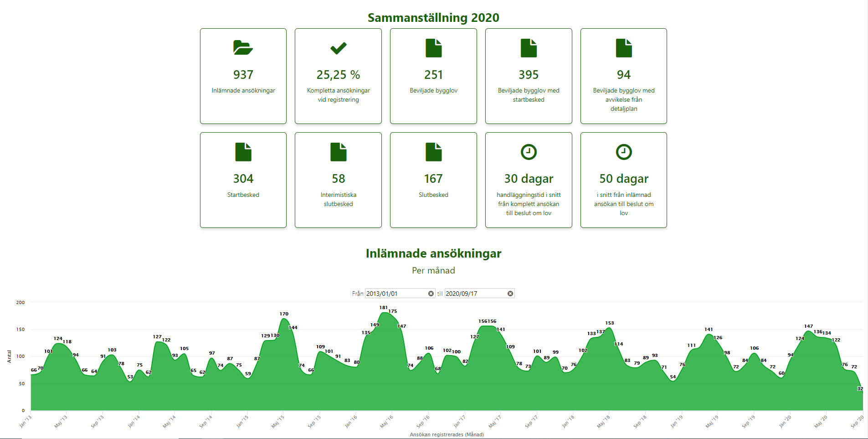Click the Inlämnade ansökningar card label
868x439 pixels.
243,91
